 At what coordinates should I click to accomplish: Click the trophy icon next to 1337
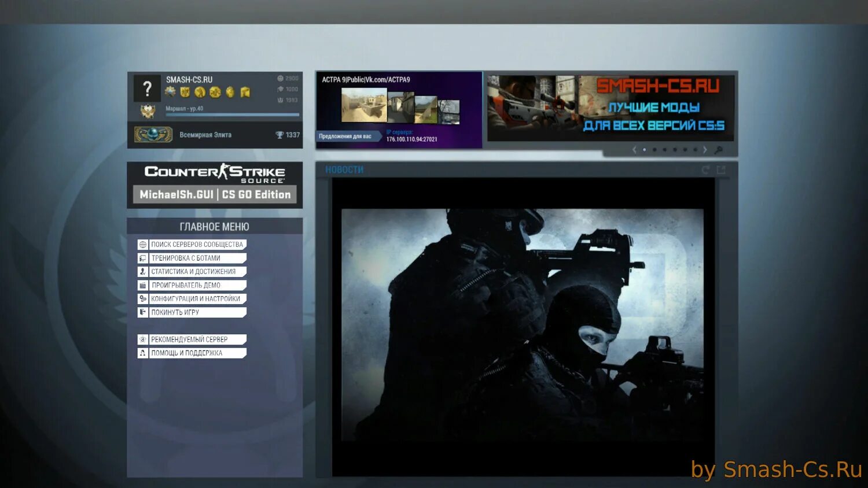click(x=279, y=135)
